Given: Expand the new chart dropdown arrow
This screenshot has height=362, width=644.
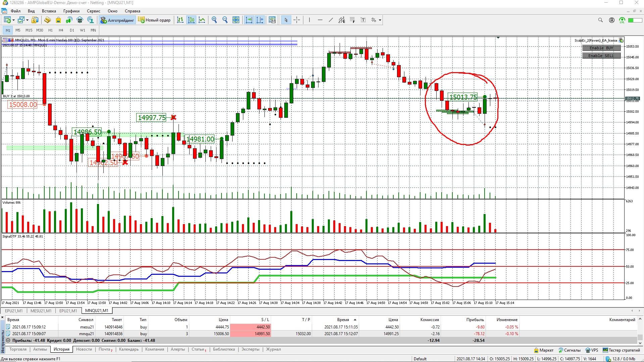Looking at the screenshot, I should (x=13, y=20).
